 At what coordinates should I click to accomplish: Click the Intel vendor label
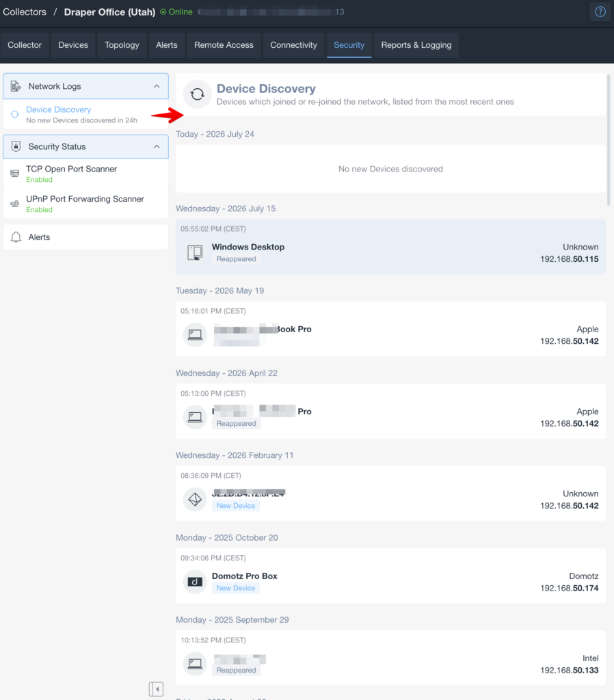tap(590, 658)
